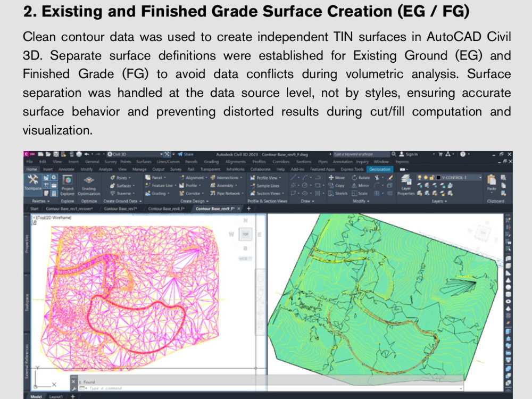Click the Rectangle draw tool
Screen dimensions: 532x399
click(x=317, y=186)
